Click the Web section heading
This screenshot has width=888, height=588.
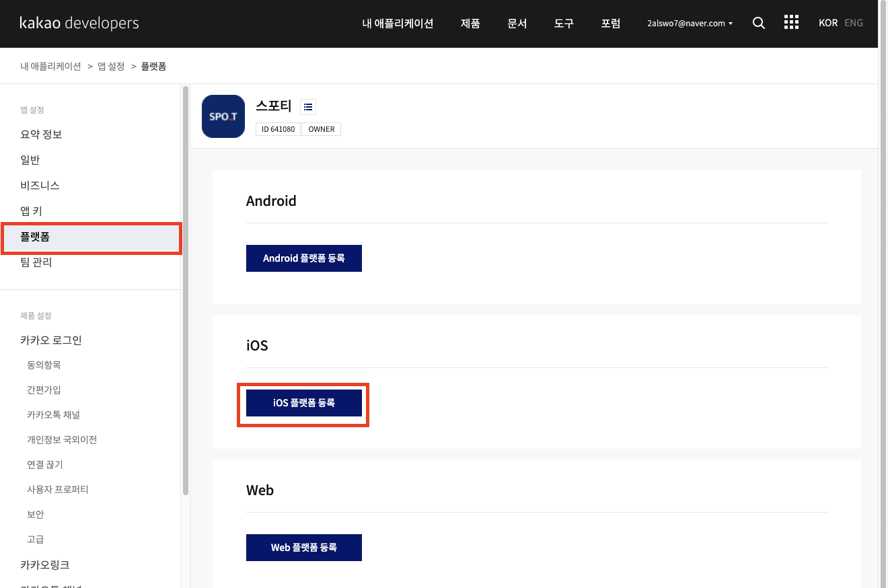click(x=260, y=490)
